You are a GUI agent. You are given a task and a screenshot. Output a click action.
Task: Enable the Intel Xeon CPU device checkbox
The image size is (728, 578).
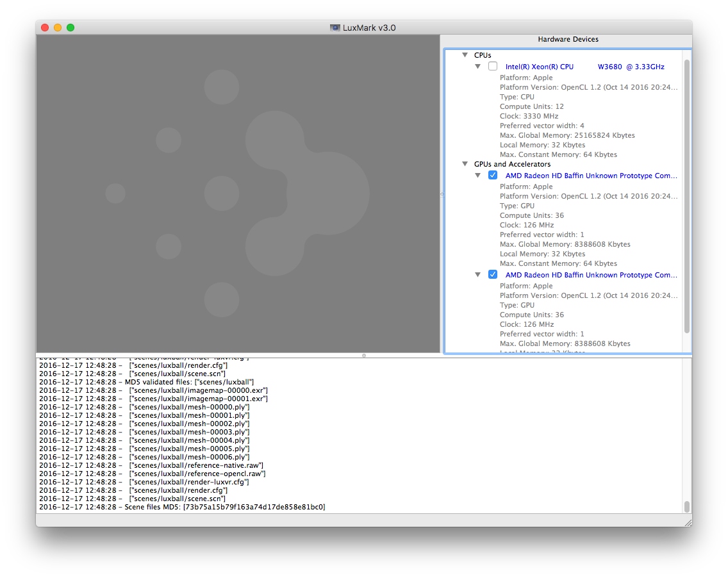[x=493, y=67]
